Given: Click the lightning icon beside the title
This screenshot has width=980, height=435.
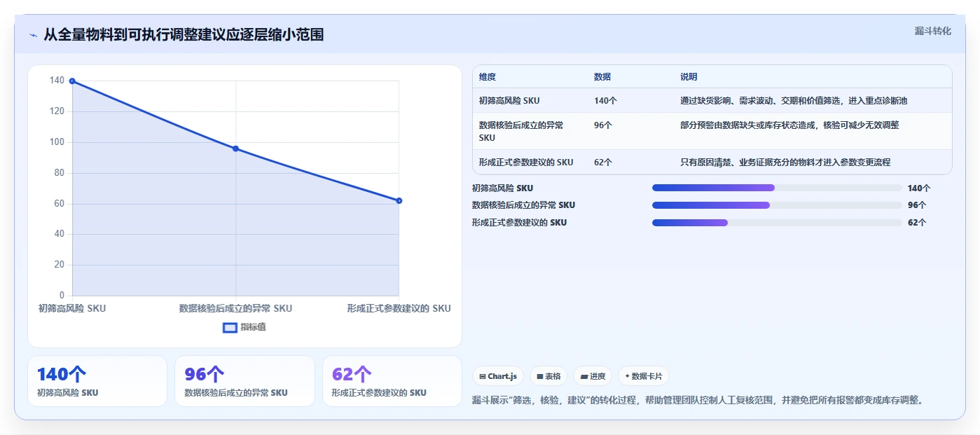Looking at the screenshot, I should pos(33,35).
